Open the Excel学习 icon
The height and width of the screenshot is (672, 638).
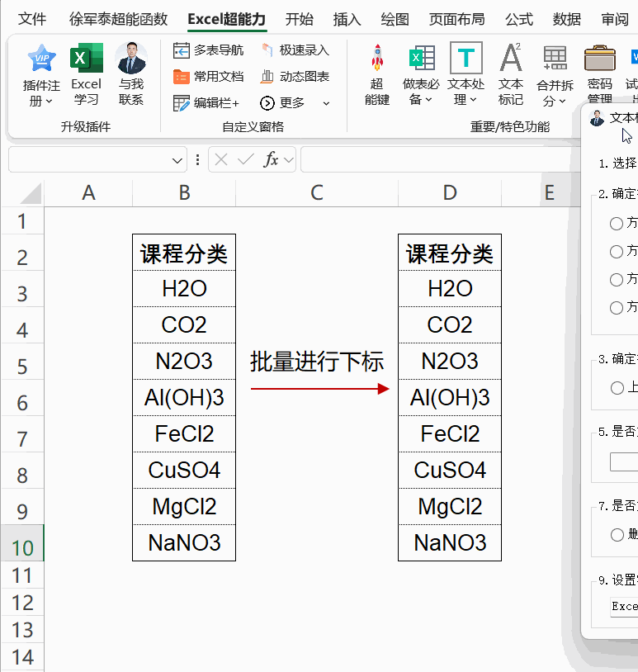coord(86,58)
